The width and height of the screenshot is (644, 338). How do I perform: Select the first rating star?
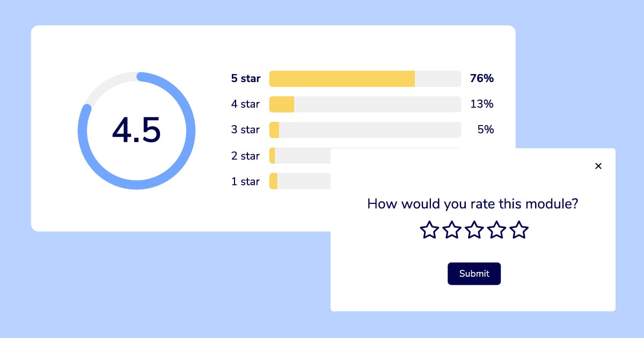click(x=429, y=230)
